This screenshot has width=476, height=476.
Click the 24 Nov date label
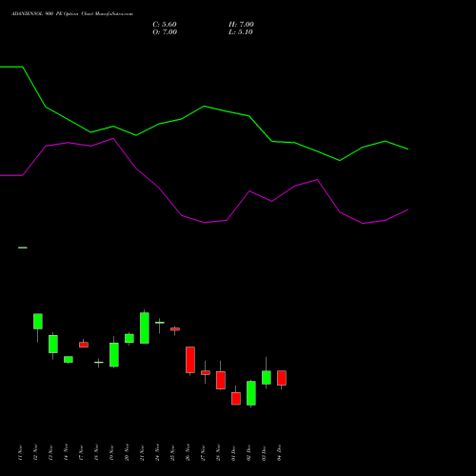[158, 453]
